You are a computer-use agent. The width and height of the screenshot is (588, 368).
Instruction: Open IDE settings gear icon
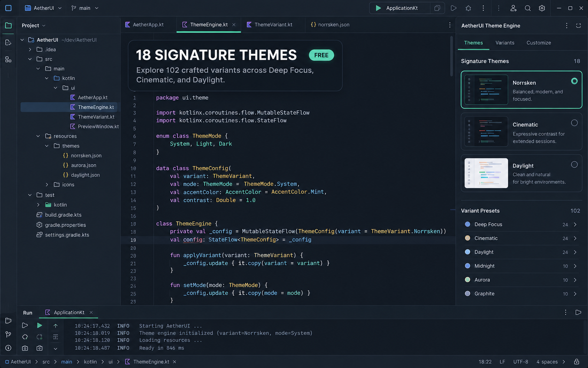[x=542, y=8]
